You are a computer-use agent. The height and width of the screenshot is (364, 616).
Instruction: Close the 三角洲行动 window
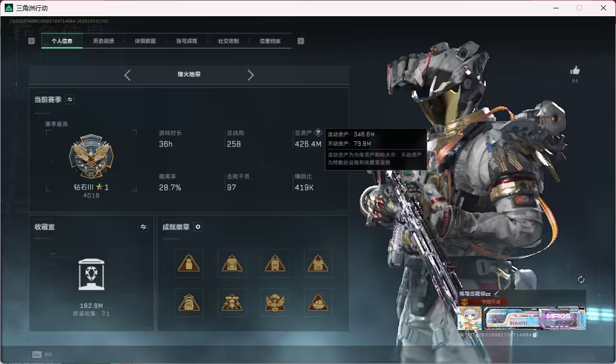603,8
